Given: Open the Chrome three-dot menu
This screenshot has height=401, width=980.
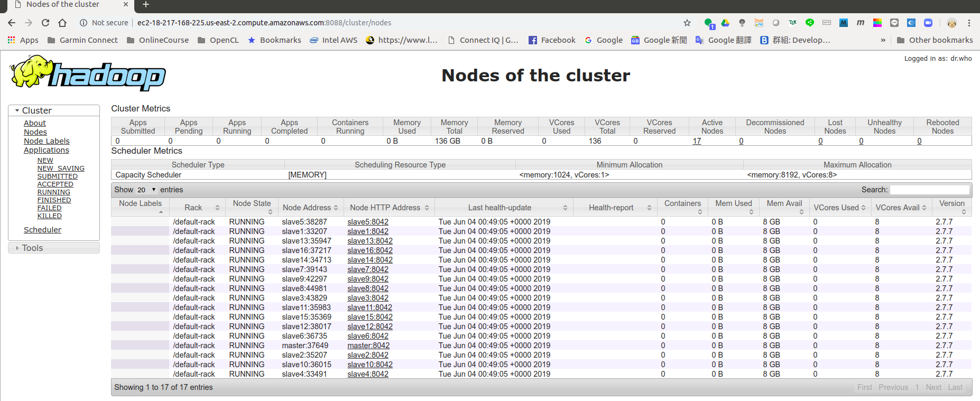Looking at the screenshot, I should tap(969, 23).
